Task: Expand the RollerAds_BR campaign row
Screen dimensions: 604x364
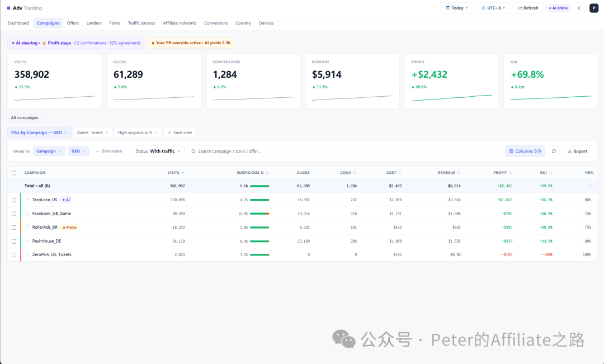Action: (x=27, y=227)
